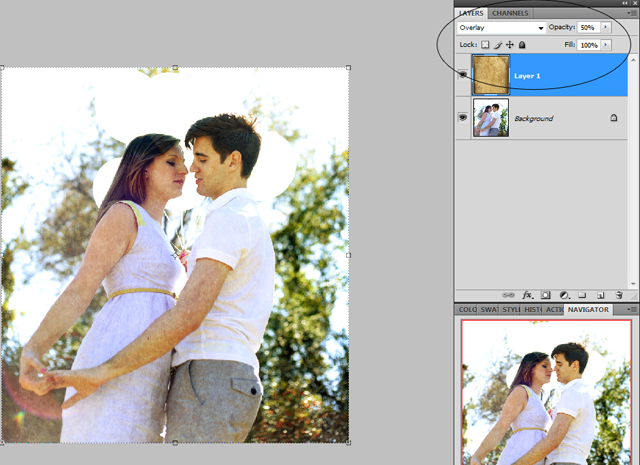Create a new layer

pos(600,295)
